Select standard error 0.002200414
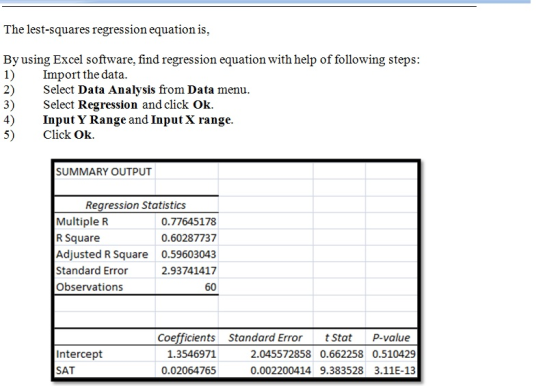 pyautogui.click(x=280, y=370)
